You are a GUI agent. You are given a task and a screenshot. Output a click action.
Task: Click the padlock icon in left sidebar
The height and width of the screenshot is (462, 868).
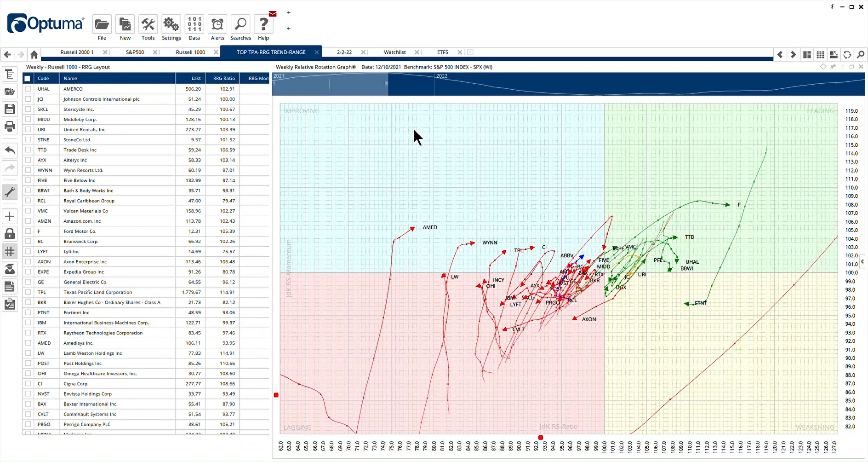(x=10, y=234)
